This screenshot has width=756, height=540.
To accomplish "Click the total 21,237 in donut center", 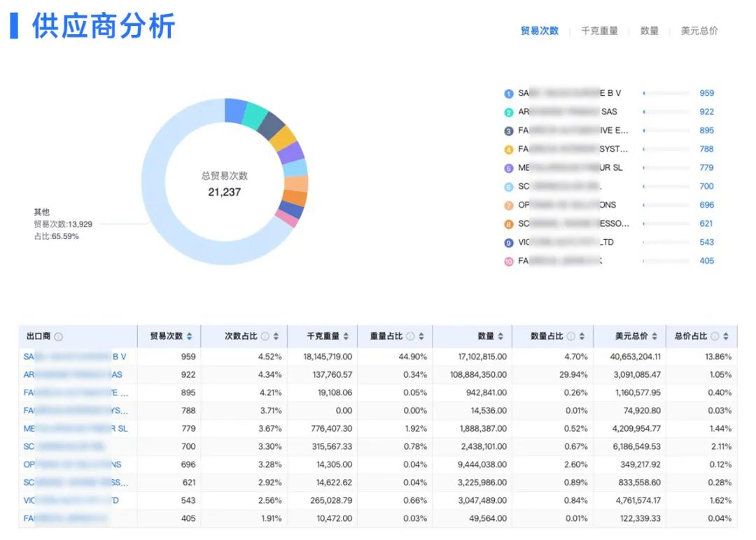I will click(x=224, y=192).
